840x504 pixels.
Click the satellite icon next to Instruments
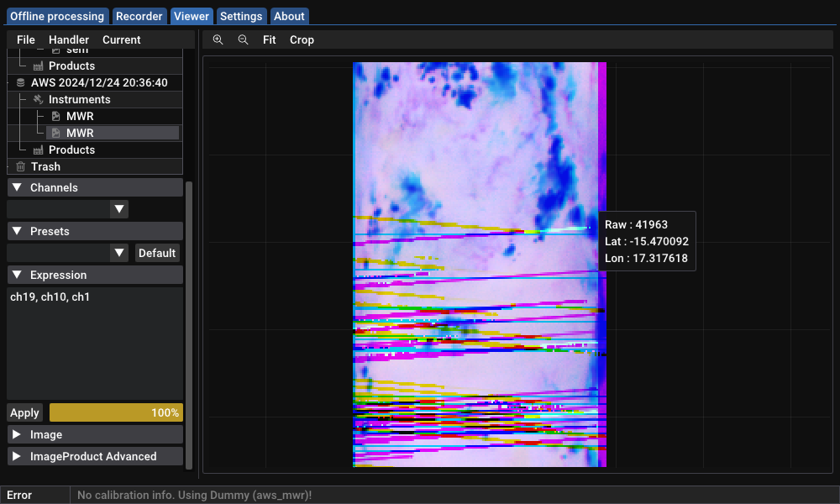(x=38, y=100)
